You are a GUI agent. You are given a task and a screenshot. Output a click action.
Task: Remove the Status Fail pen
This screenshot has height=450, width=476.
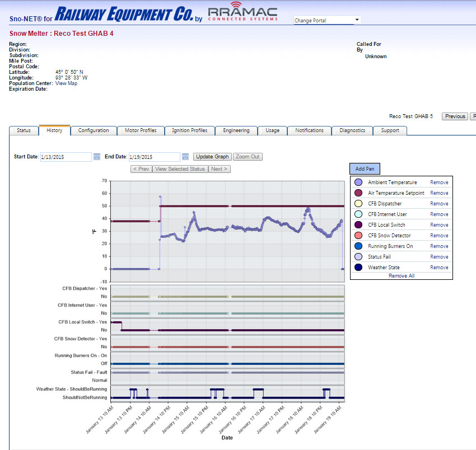[439, 257]
